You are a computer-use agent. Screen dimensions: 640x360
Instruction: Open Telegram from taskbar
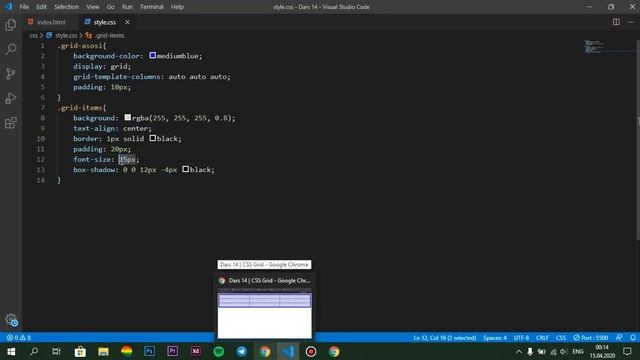[x=242, y=351]
